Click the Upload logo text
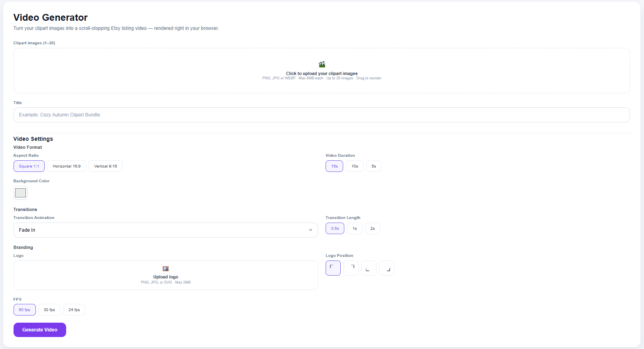The width and height of the screenshot is (644, 349). [166, 277]
